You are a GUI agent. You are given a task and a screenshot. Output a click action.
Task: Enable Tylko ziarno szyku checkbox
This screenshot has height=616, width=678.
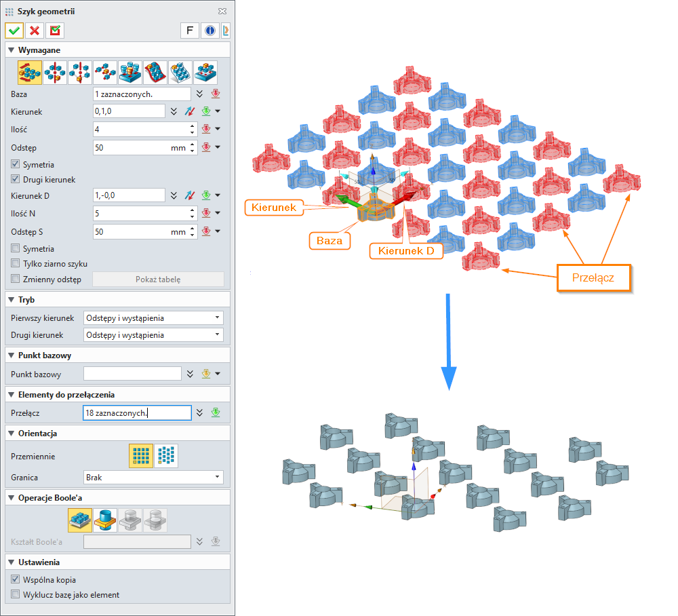(16, 264)
